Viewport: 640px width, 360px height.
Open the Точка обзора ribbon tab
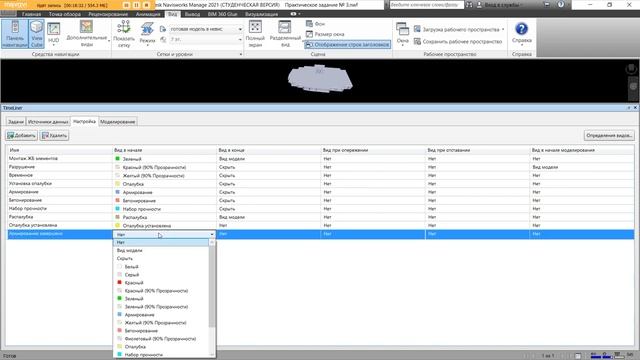click(x=64, y=14)
